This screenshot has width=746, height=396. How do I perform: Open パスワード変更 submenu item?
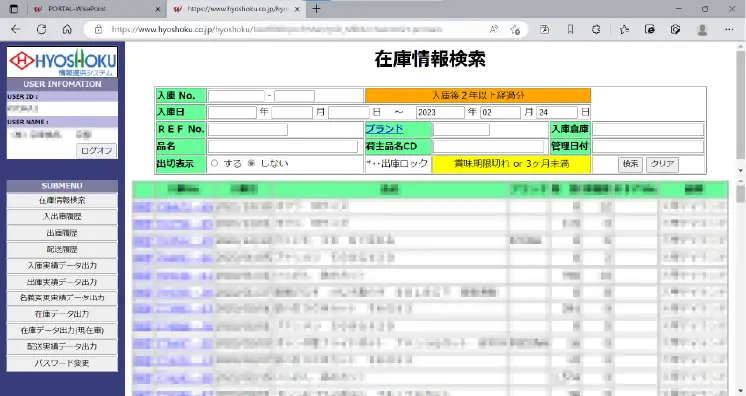(62, 363)
